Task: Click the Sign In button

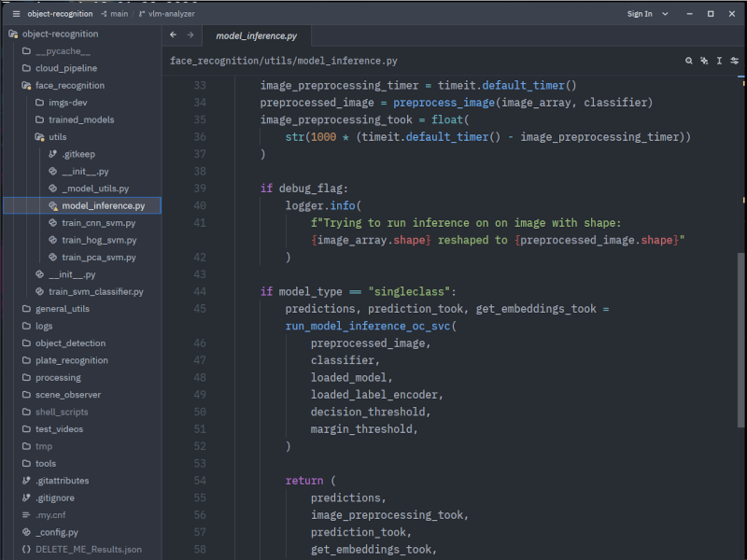Action: click(x=640, y=14)
